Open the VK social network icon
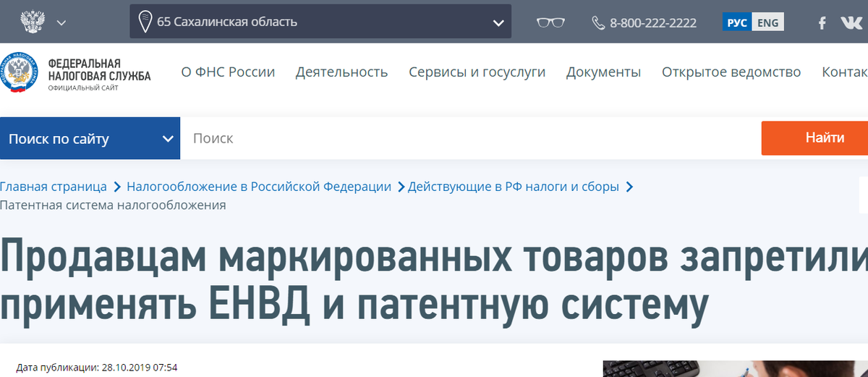Image resolution: width=868 pixels, height=377 pixels. [851, 22]
